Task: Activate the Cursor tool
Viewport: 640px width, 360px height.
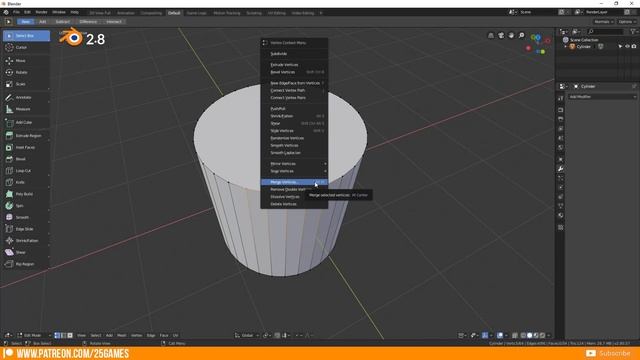Action: [x=27, y=48]
